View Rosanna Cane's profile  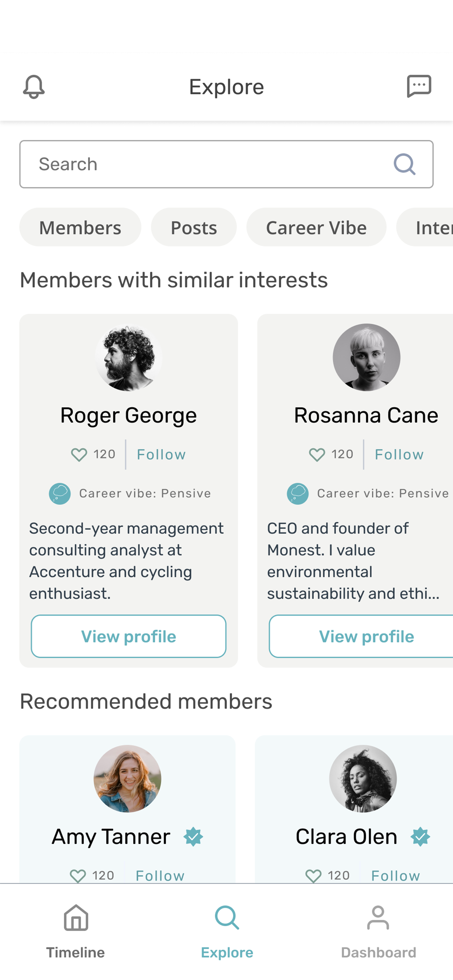click(x=361, y=637)
